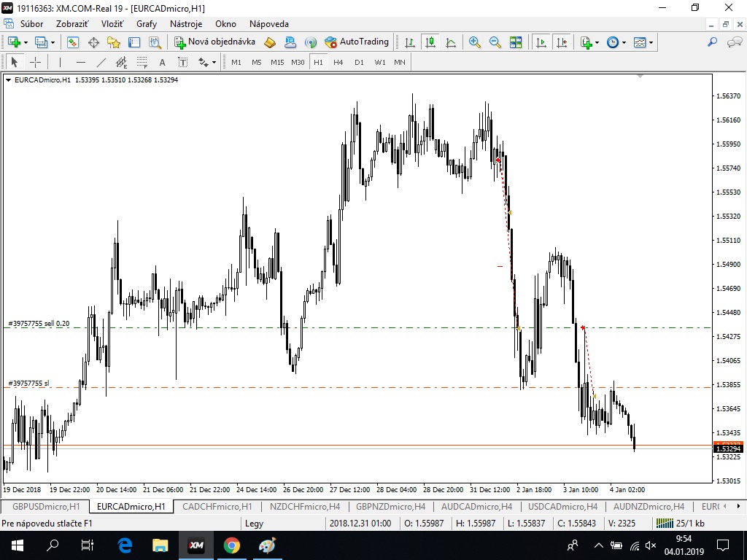This screenshot has width=747, height=560.
Task: Switch to USDCADmicro,H4 chart tab
Action: coord(562,506)
